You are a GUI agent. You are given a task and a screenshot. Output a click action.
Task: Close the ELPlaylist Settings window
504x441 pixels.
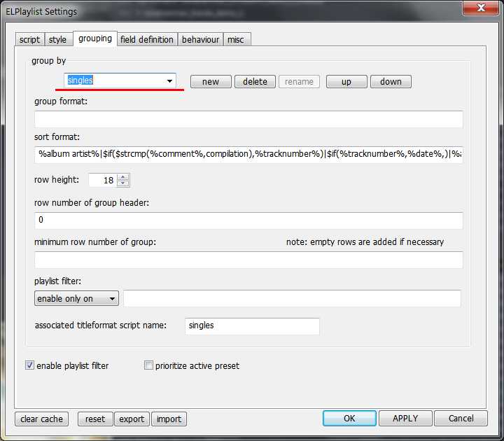(481, 8)
